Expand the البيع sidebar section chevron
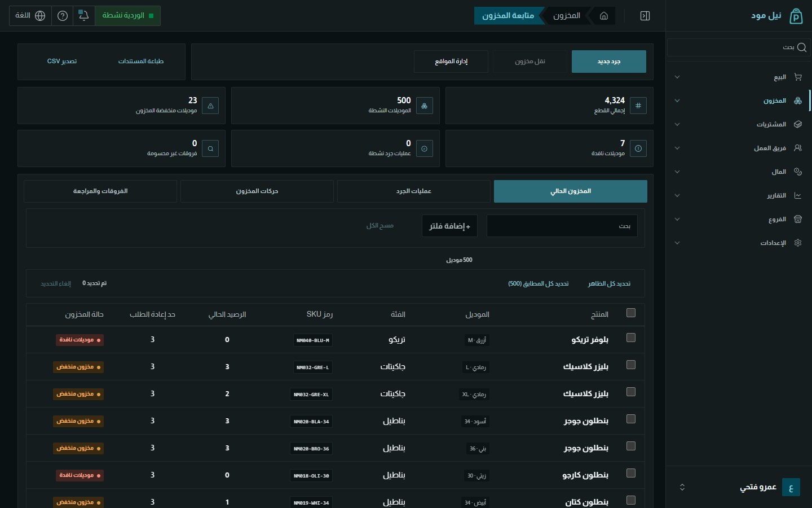Screen dimensions: 812x508 [677, 77]
